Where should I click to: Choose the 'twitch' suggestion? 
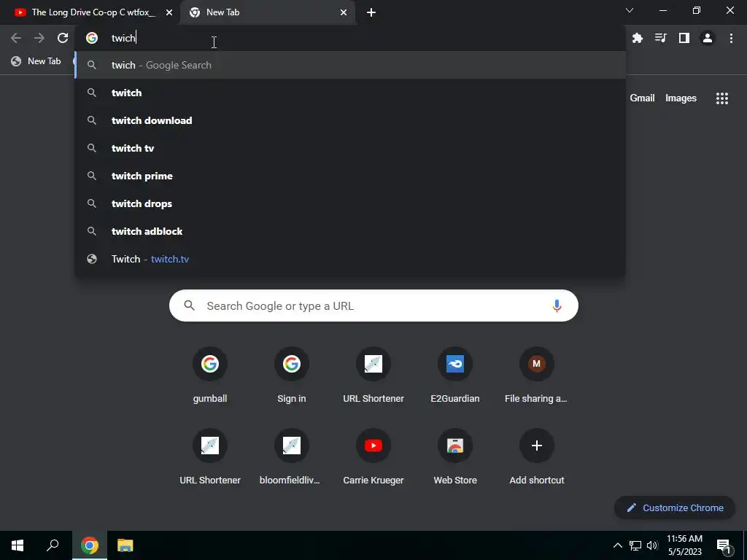pyautogui.click(x=350, y=93)
